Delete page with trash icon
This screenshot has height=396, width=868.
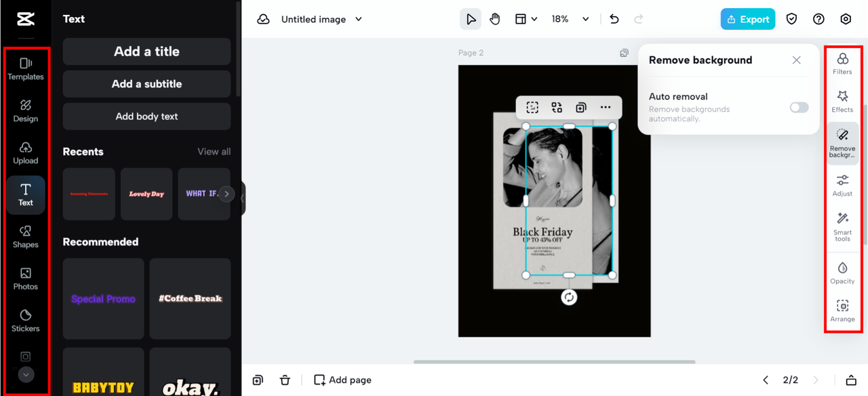285,380
